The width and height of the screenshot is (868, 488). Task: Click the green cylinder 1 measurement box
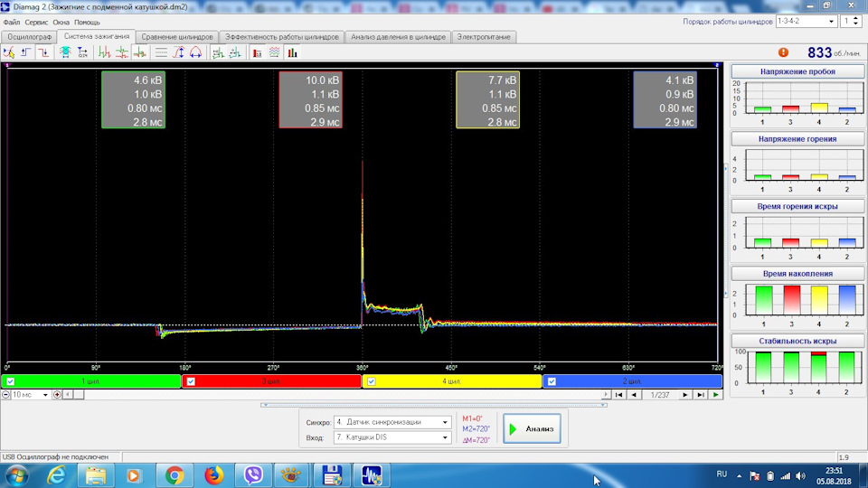tap(134, 100)
